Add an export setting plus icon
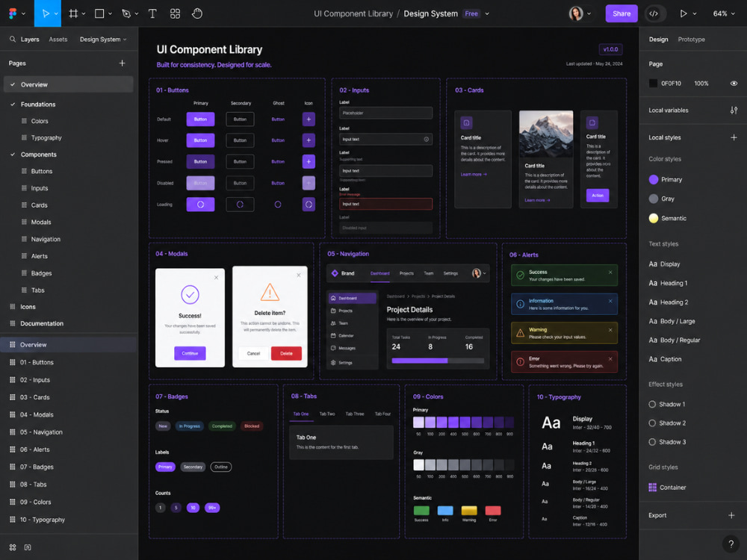This screenshot has width=747, height=560. [x=731, y=515]
